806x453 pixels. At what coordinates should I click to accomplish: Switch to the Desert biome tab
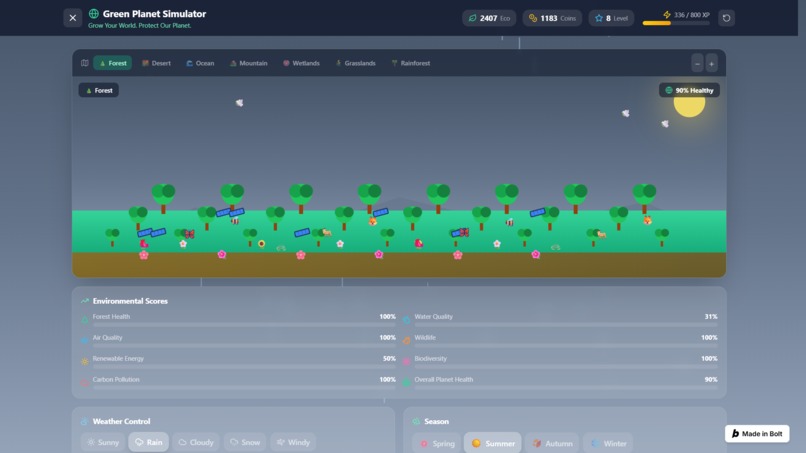[156, 63]
